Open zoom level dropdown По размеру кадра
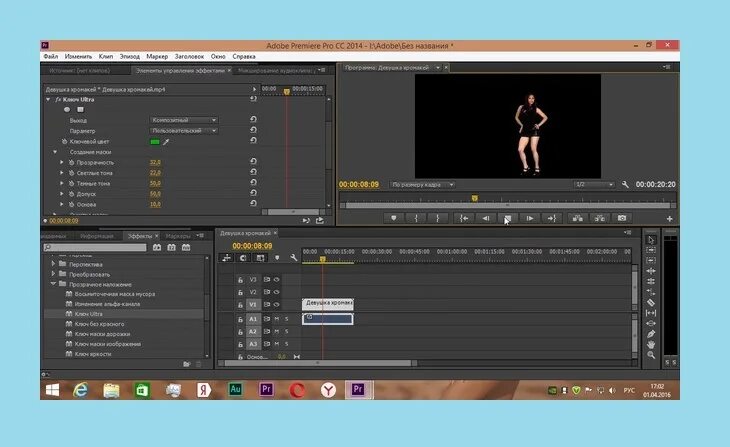 click(422, 185)
